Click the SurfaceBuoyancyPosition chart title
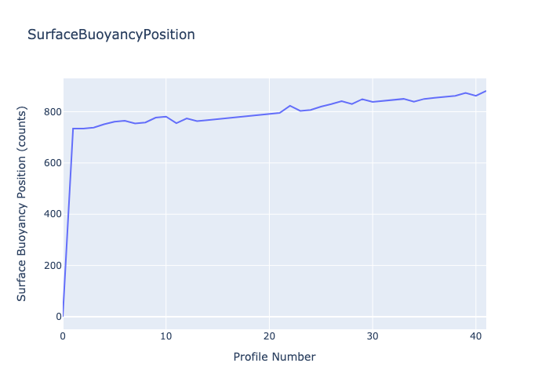This screenshot has width=549, height=392. coord(111,35)
